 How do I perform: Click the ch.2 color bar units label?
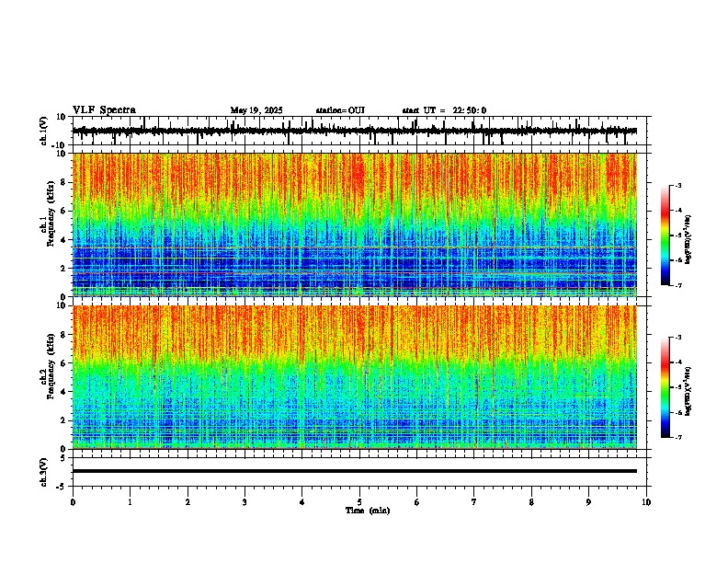point(688,392)
